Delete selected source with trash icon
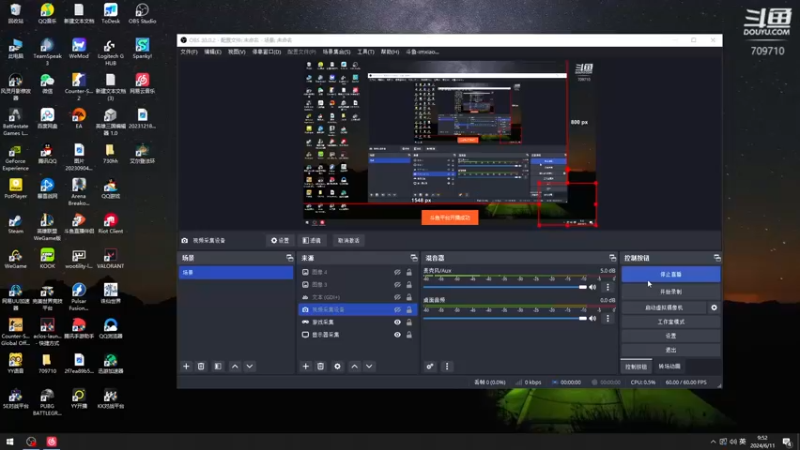The image size is (800, 450). tap(320, 366)
